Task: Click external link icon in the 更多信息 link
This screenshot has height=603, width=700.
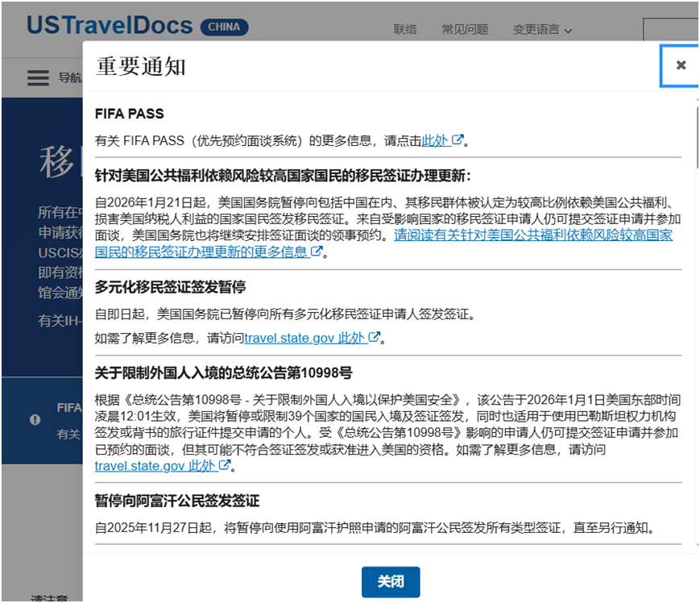Action: [316, 251]
